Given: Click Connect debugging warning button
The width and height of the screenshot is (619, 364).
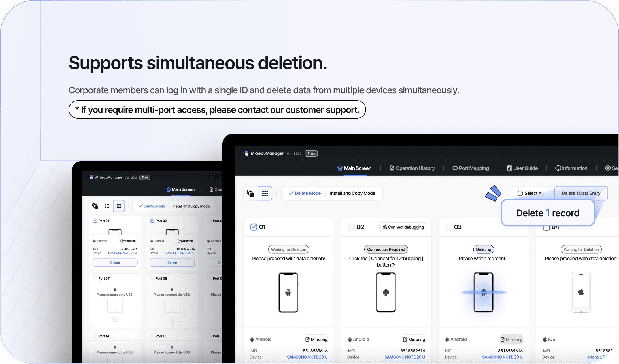Looking at the screenshot, I should [403, 227].
